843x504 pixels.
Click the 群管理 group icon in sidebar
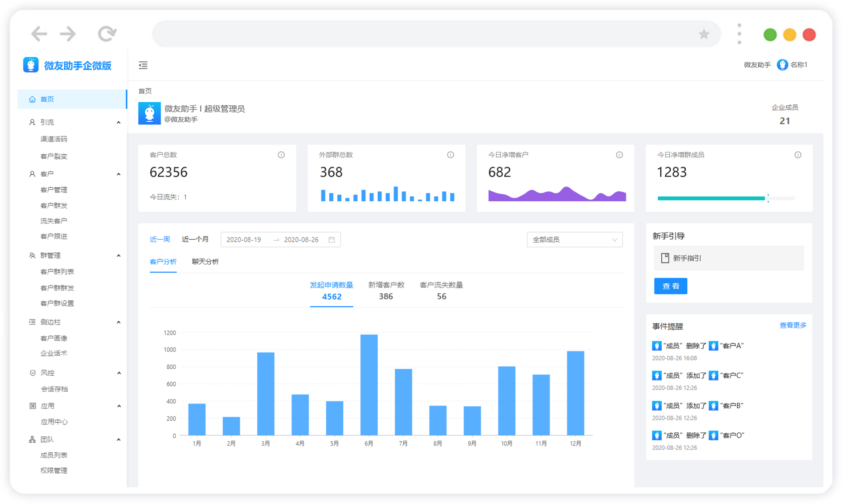tap(32, 256)
